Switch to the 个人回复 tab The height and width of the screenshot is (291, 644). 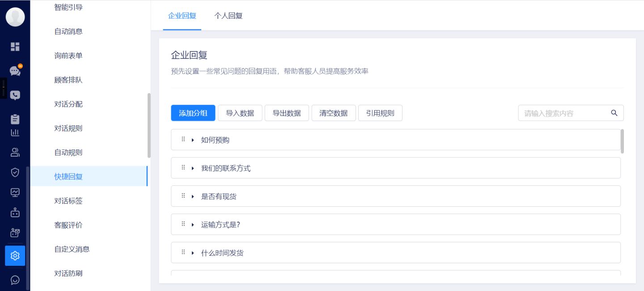(228, 16)
